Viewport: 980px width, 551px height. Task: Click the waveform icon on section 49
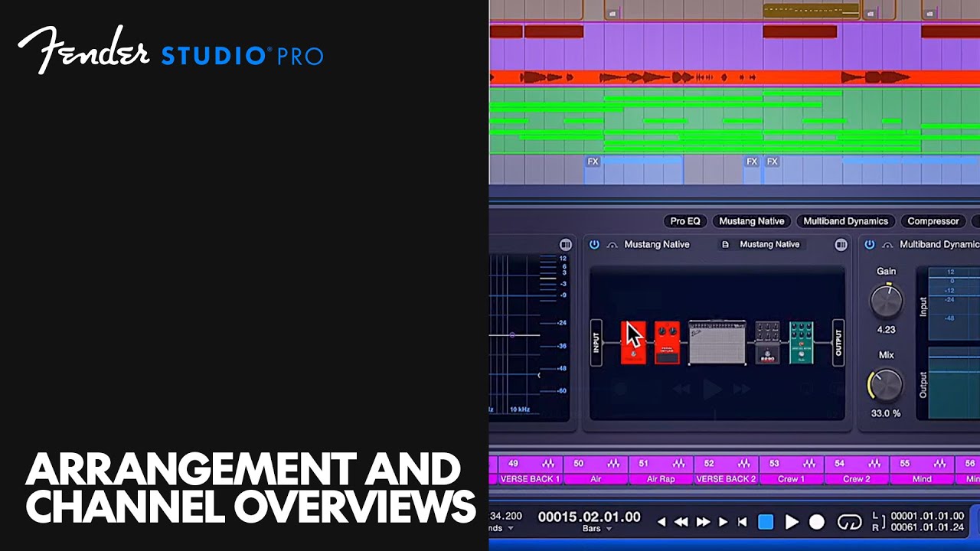pyautogui.click(x=548, y=464)
